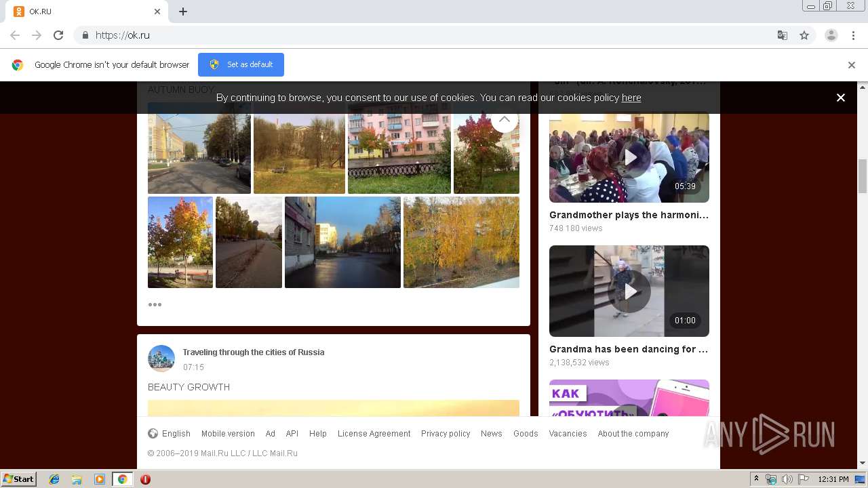Screen dimensions: 868x488
Task: Play the Grandmother plays the harmonica video
Action: pos(629,157)
